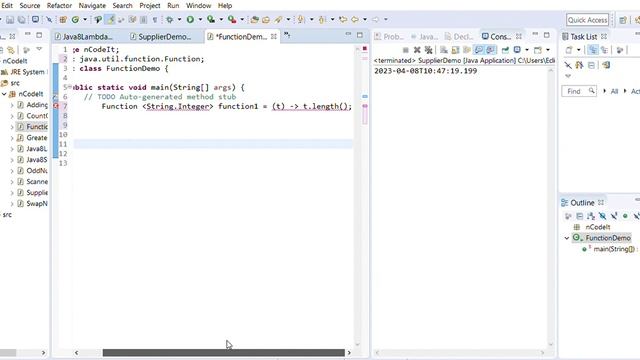This screenshot has height=360, width=640.
Task: Click the Pin Console icon
Action: tap(505, 50)
